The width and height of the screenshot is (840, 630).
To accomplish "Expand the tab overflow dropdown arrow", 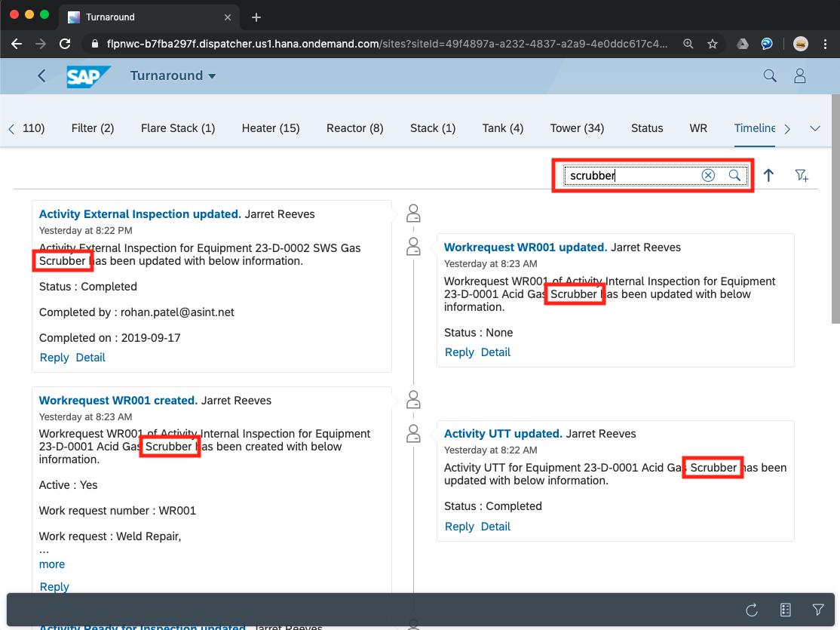I will (x=815, y=129).
